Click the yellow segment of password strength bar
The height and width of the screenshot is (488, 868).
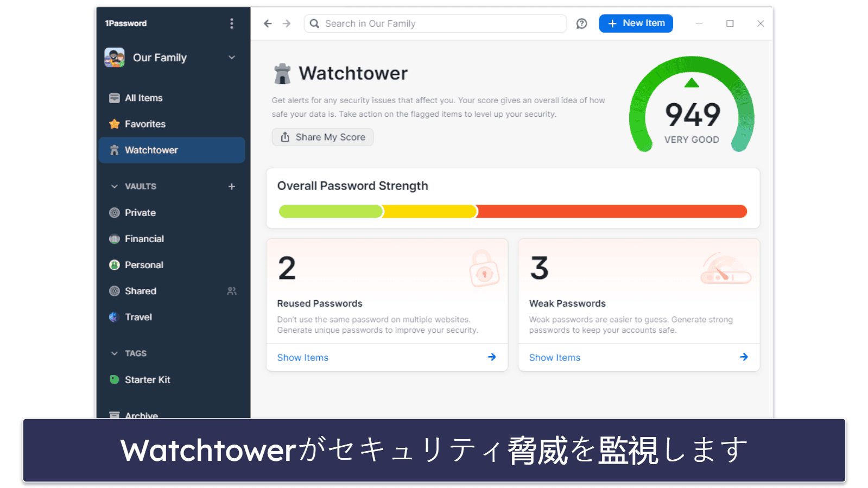430,212
